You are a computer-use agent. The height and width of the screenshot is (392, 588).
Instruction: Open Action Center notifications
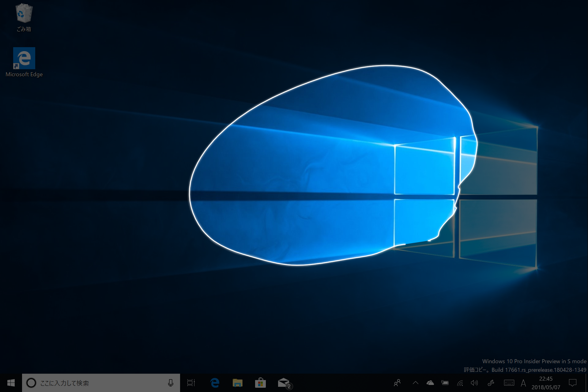(x=573, y=383)
